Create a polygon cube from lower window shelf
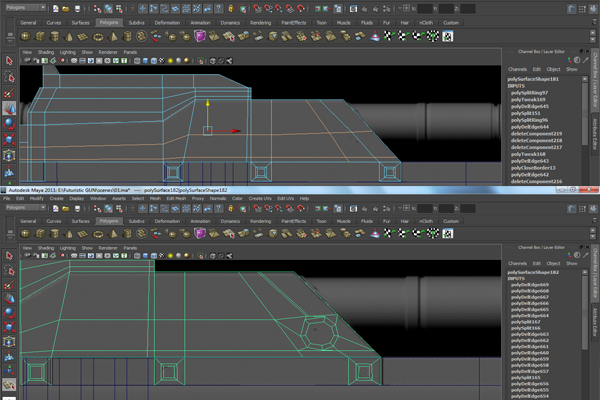 [40, 233]
